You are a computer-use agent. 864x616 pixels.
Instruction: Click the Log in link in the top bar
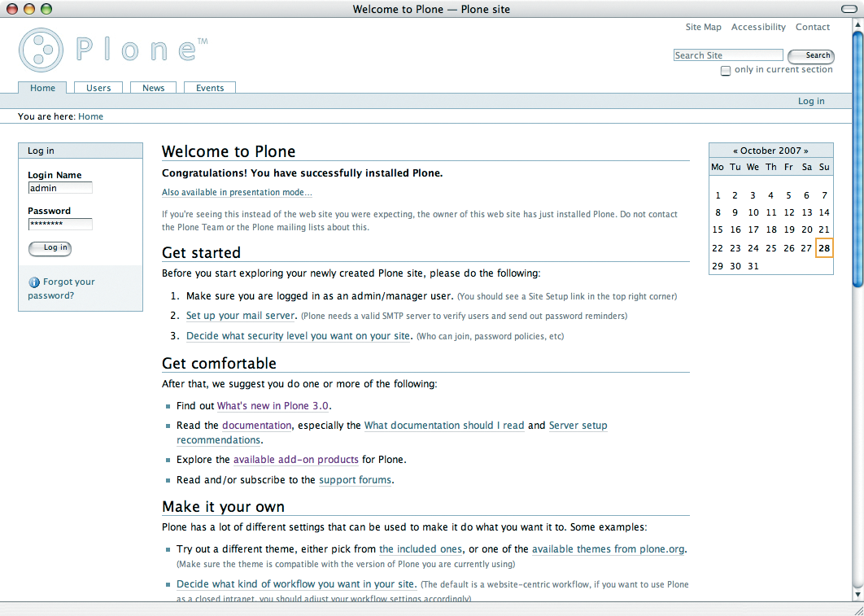[811, 101]
